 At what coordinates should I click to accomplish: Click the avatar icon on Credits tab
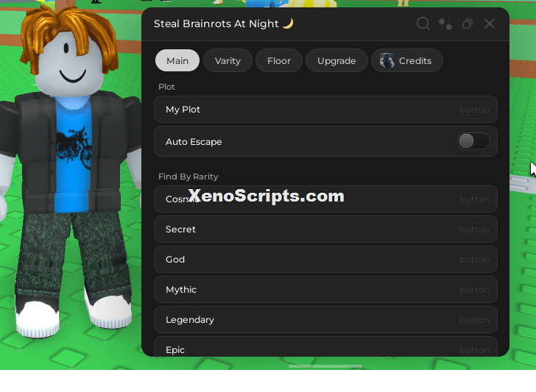pyautogui.click(x=387, y=61)
